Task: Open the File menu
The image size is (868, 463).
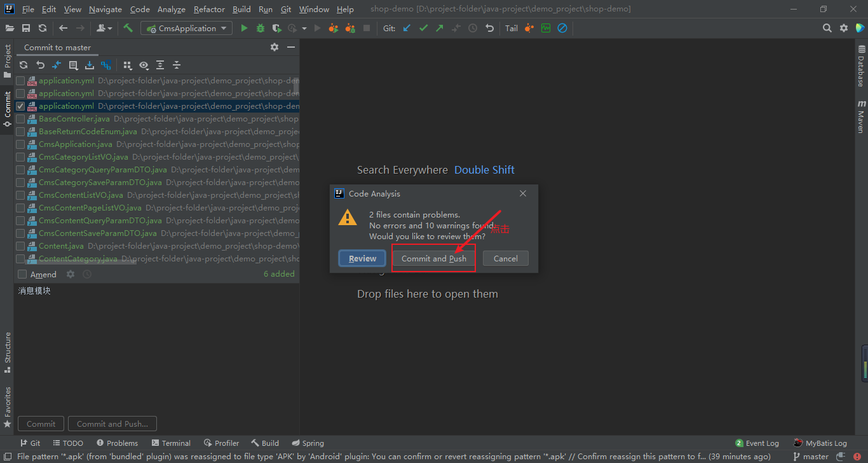Action: [x=28, y=10]
